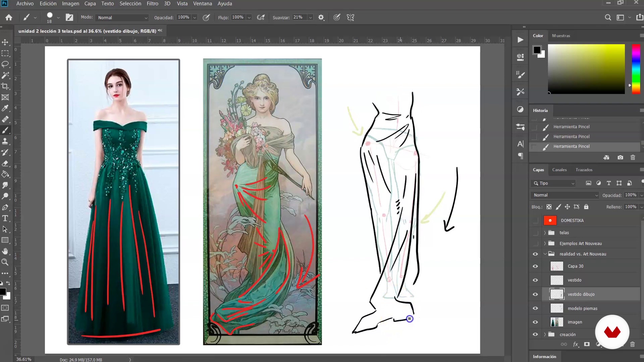Hide the imagen layer
The width and height of the screenshot is (644, 362).
pos(535,322)
